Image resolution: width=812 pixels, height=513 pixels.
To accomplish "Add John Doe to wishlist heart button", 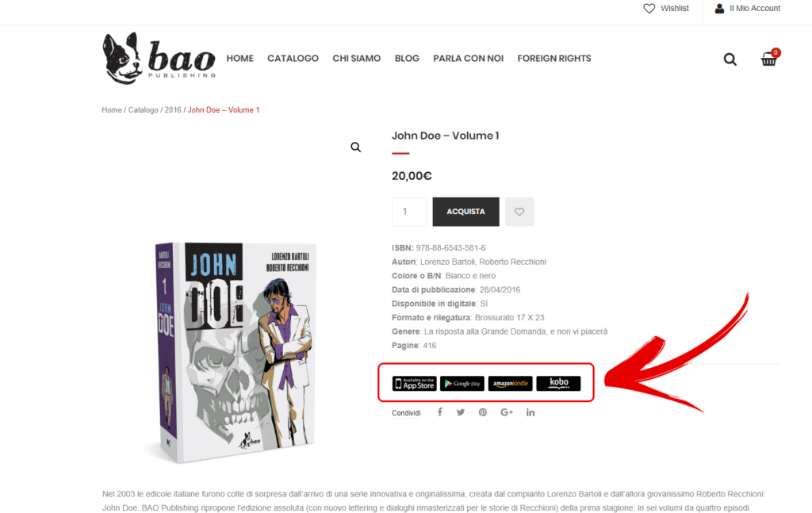I will 519,212.
